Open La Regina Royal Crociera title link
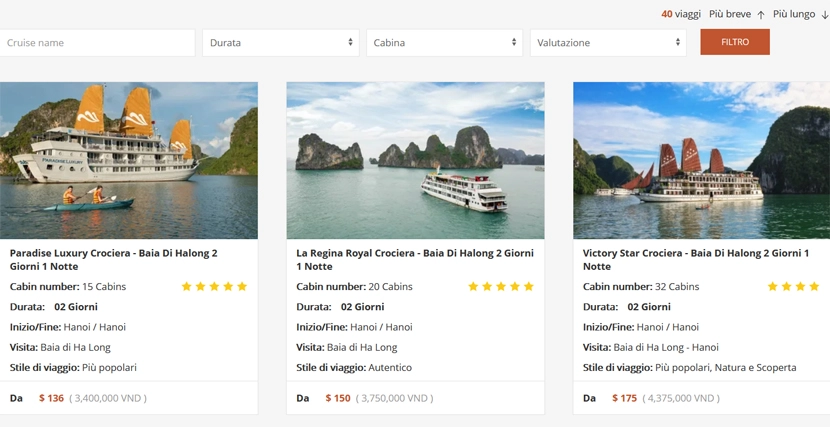 [415, 260]
